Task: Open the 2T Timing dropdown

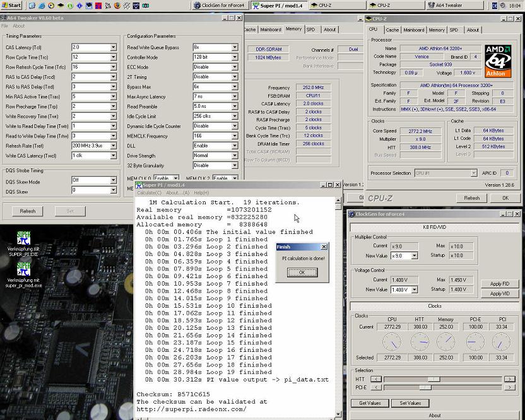Action: click(x=235, y=77)
